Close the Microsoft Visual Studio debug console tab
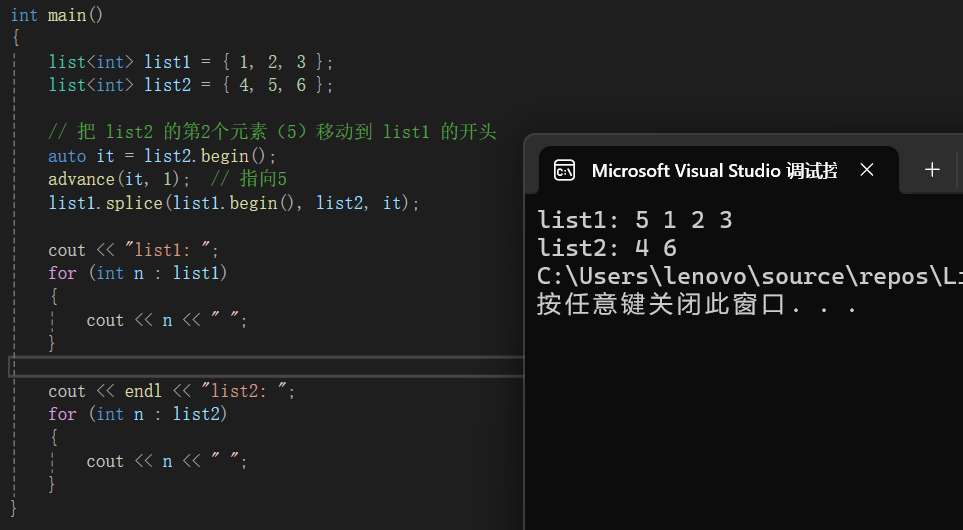Screen dimensions: 963x530 coord(867,170)
